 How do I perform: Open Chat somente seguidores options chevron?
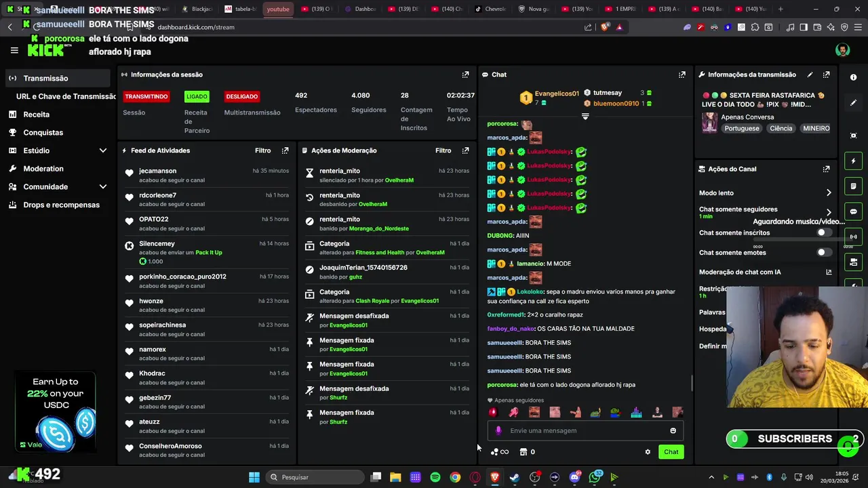(x=829, y=212)
